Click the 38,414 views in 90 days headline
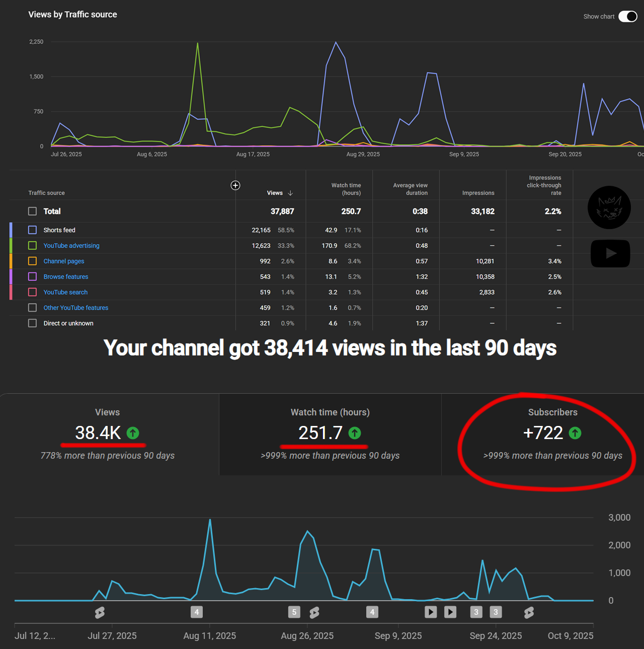 tap(330, 348)
